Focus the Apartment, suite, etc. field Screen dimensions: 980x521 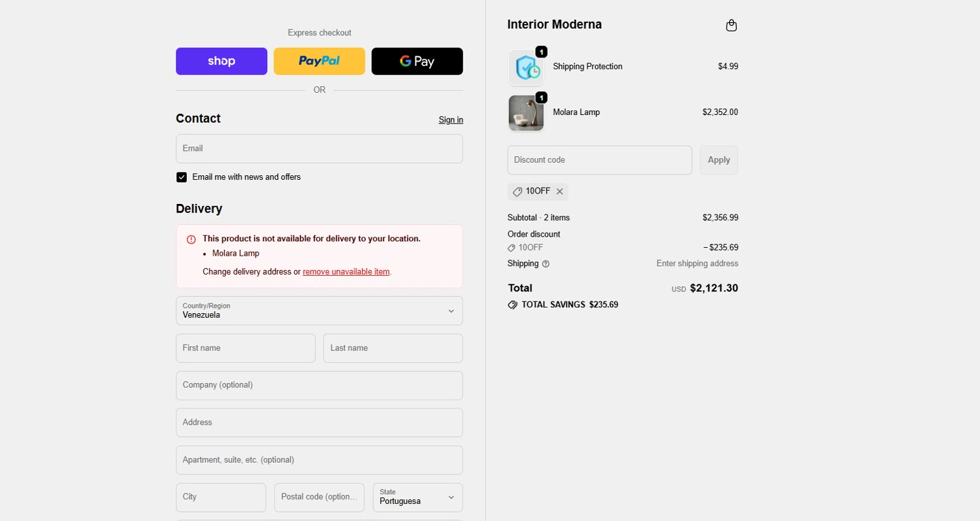click(319, 460)
